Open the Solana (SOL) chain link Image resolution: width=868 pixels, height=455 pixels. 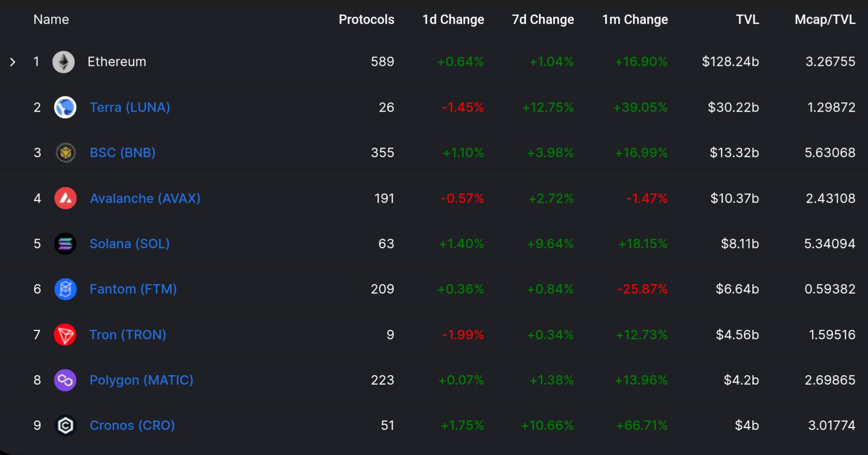pyautogui.click(x=129, y=244)
